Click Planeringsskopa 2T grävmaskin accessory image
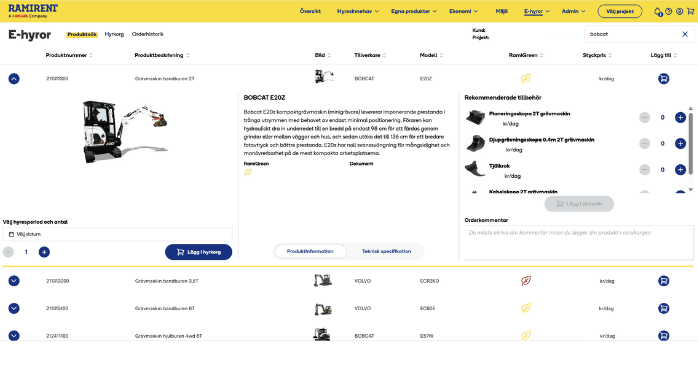The height and width of the screenshot is (392, 698). click(475, 117)
